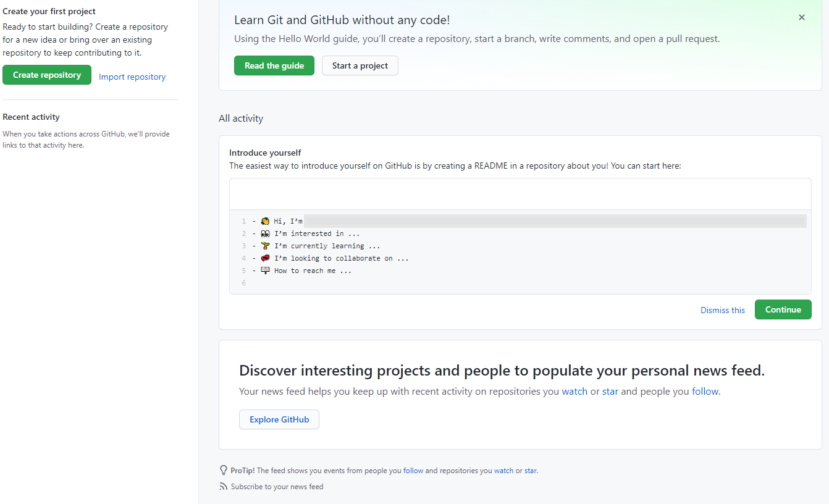829x504 pixels.
Task: Click the RSS feed icon
Action: pos(224,487)
